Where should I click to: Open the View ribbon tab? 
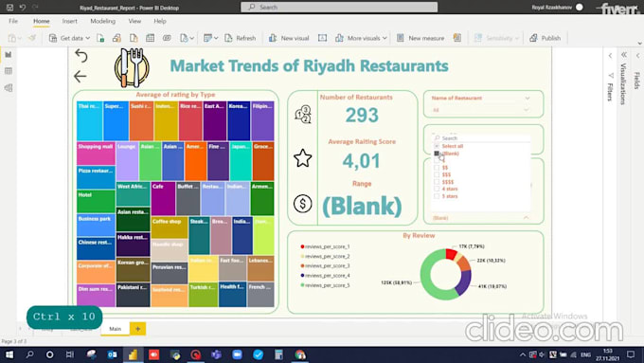pos(134,21)
